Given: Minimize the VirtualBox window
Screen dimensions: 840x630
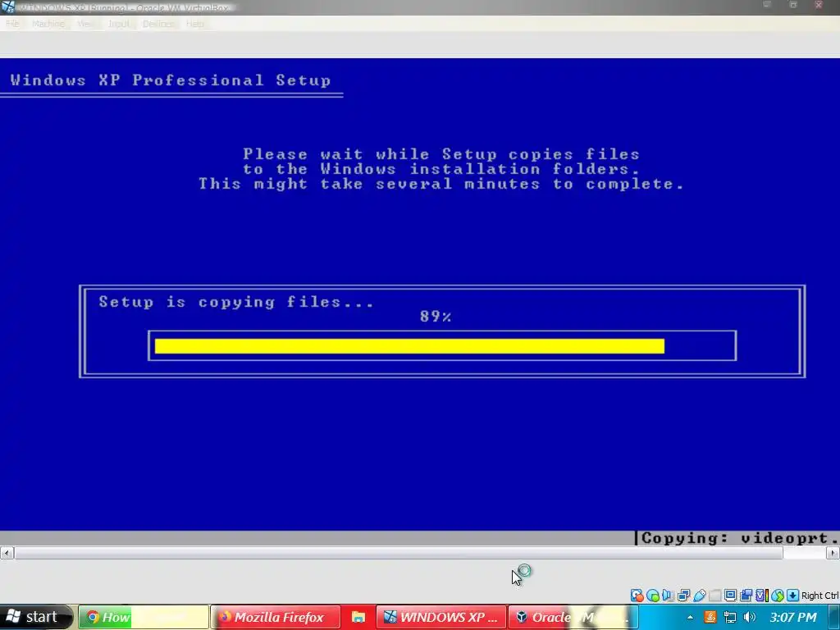Looking at the screenshot, I should (x=767, y=5).
